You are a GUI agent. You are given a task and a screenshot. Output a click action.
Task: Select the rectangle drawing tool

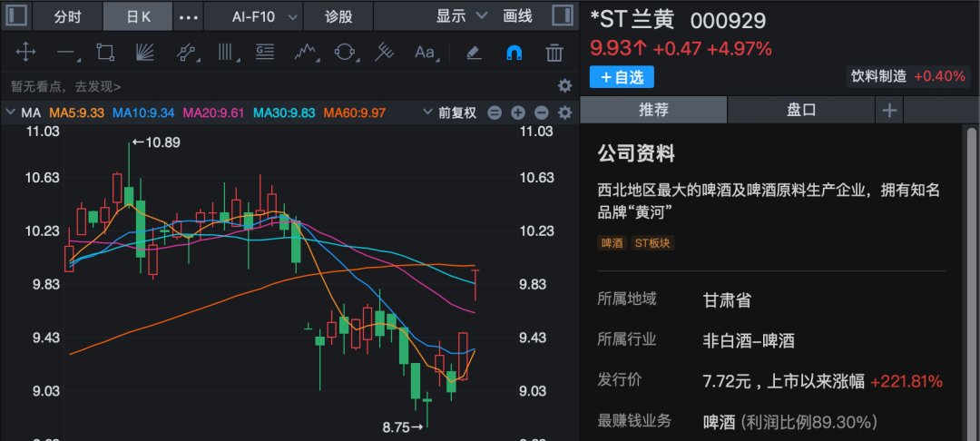[105, 53]
